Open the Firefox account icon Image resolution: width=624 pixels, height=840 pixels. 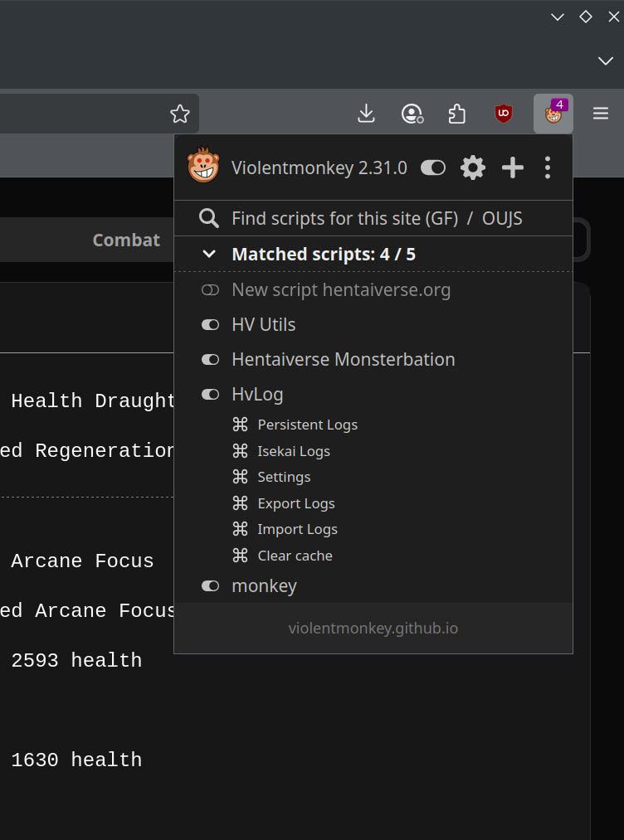[x=412, y=114]
